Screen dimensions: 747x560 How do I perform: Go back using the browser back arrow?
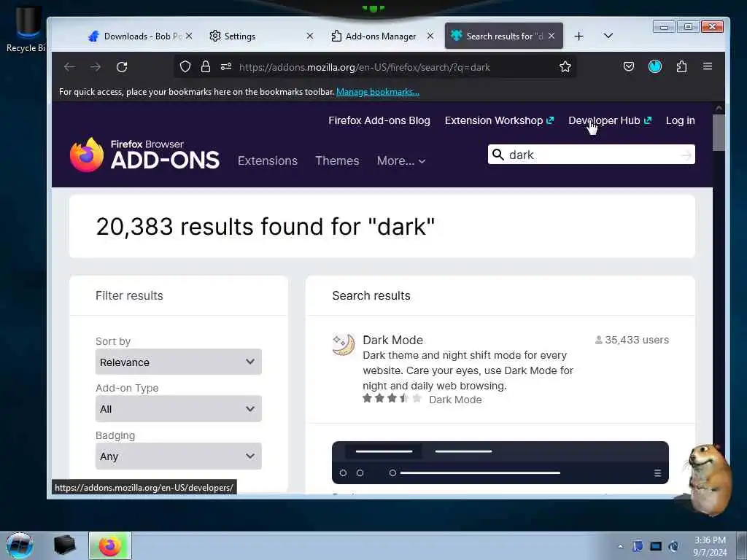click(69, 67)
